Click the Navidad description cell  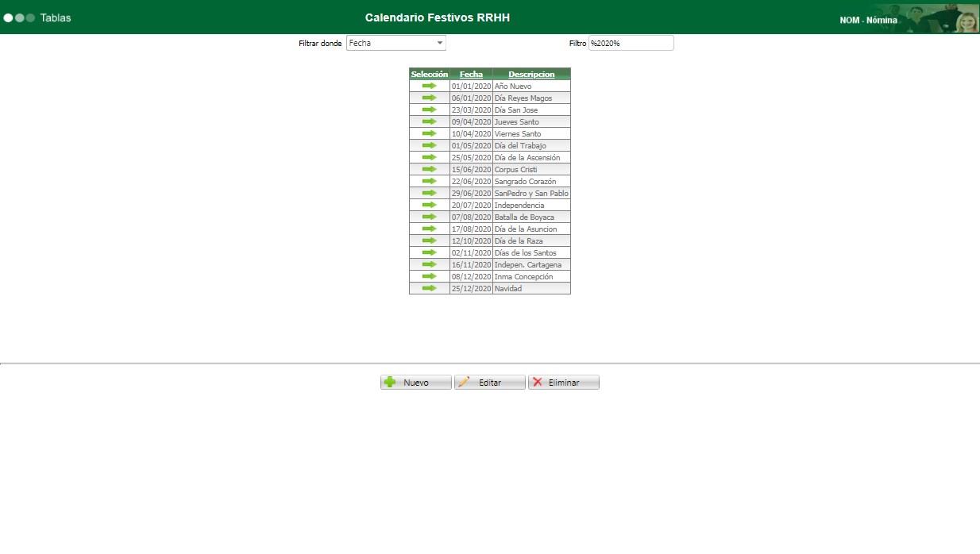[531, 288]
